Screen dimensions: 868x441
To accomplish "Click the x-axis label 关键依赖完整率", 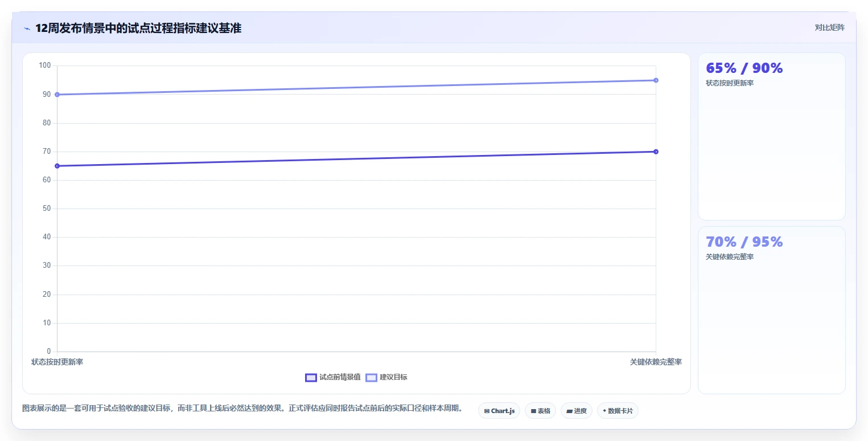I will click(656, 362).
